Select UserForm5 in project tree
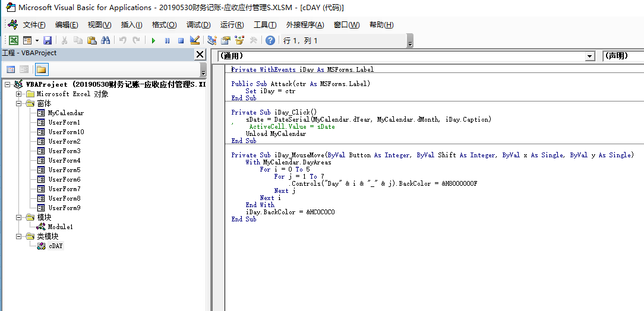 64,170
